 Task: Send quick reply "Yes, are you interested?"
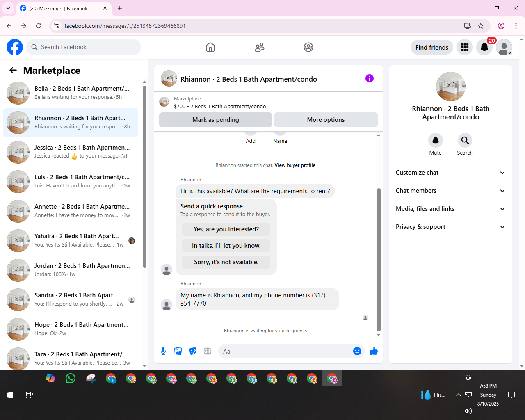click(x=226, y=229)
